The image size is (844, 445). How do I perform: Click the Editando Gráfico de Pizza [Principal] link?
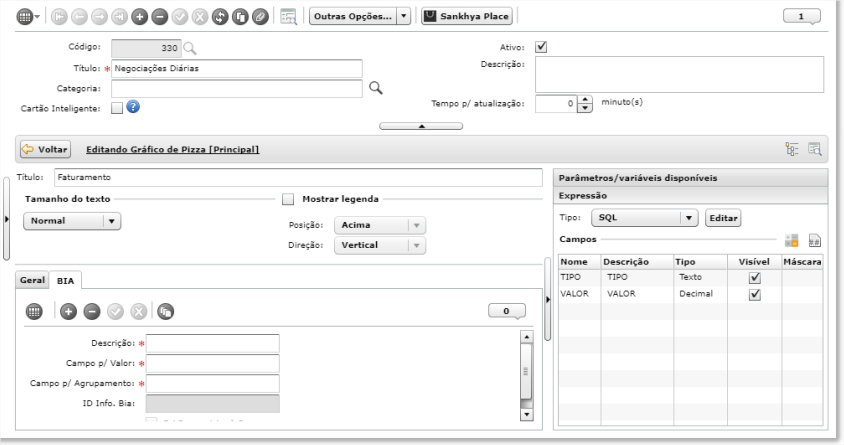pyautogui.click(x=172, y=149)
